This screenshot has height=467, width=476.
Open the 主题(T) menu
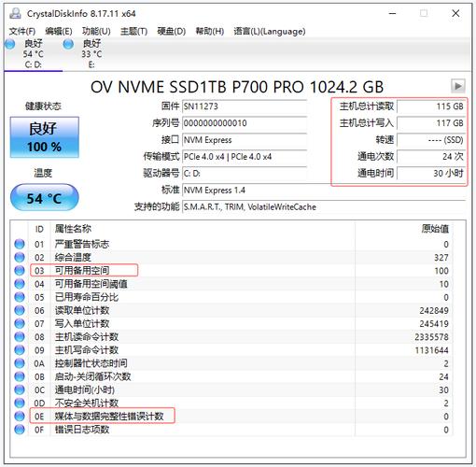point(133,31)
